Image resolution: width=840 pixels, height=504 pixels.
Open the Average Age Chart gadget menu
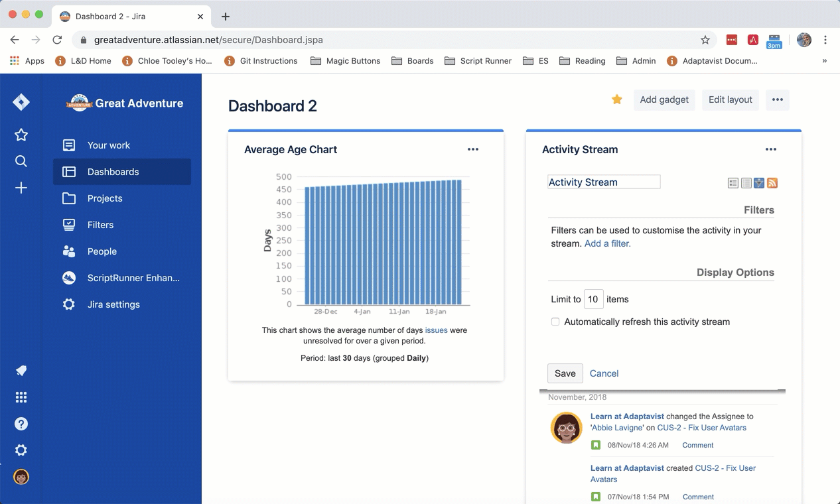click(473, 149)
